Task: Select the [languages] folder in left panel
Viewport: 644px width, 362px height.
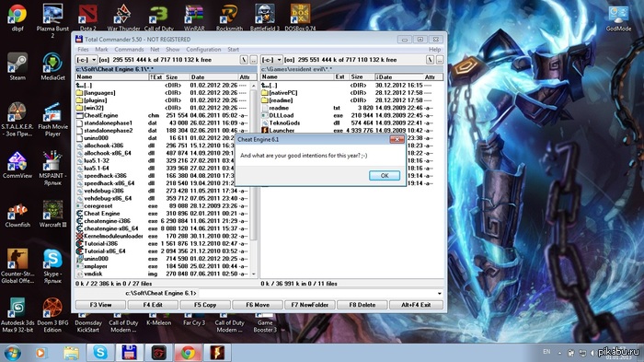Action: tap(162, 93)
